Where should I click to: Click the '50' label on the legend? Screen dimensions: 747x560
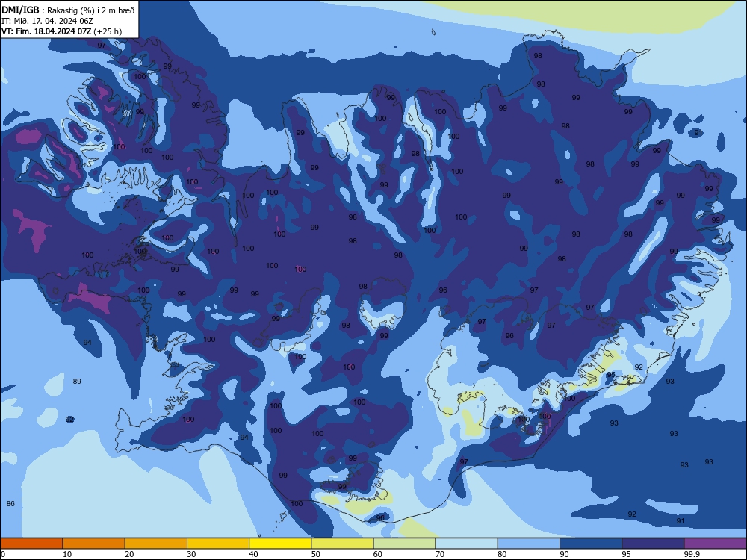point(315,554)
